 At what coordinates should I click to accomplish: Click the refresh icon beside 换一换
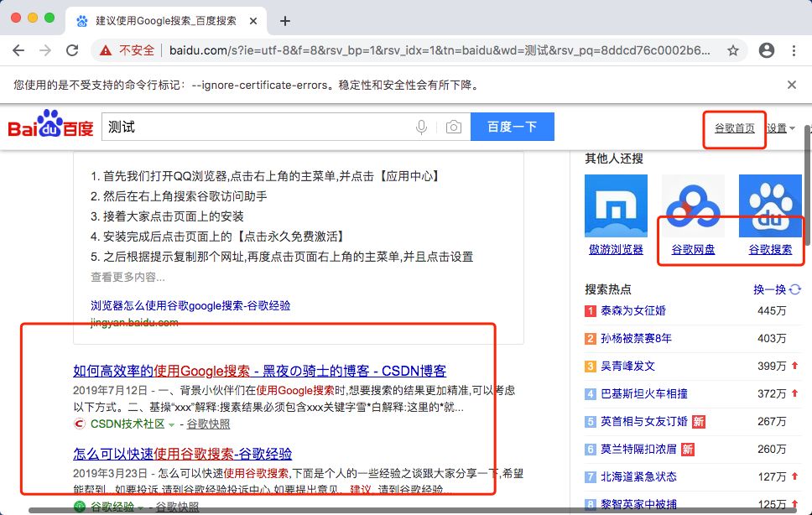(x=795, y=289)
